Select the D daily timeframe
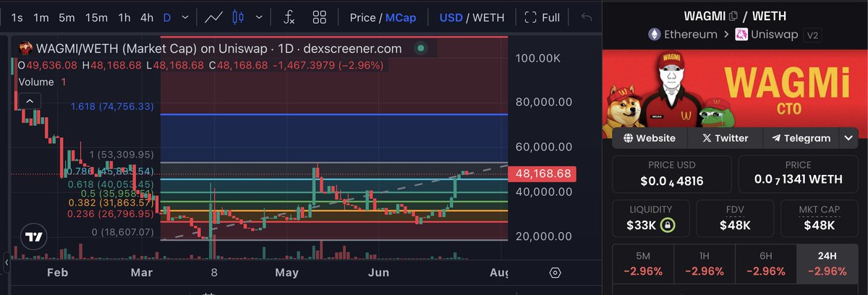Screen dimensions: 868x295 166,17
